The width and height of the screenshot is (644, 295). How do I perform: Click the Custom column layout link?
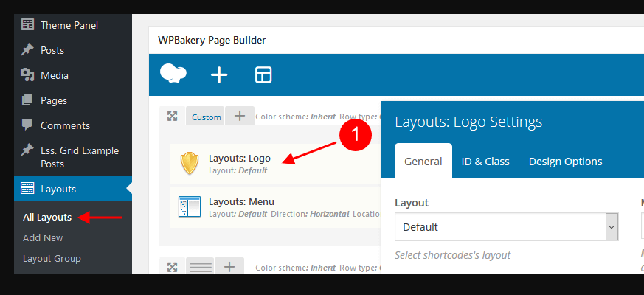click(x=207, y=117)
